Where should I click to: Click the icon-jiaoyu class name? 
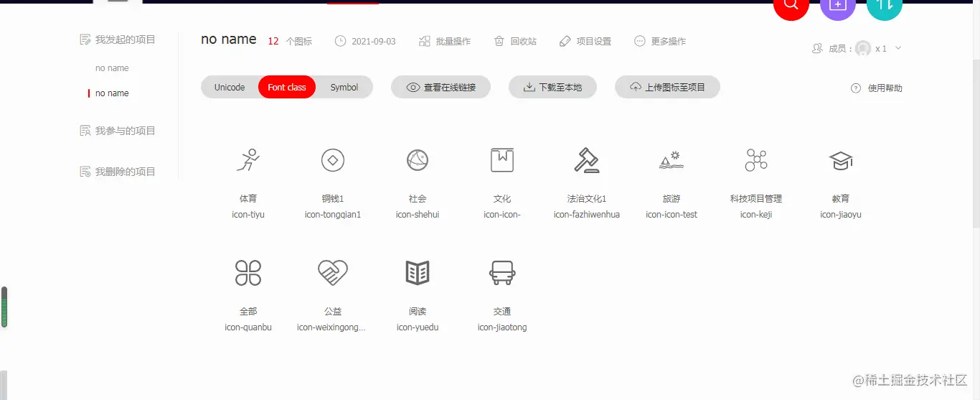(x=841, y=215)
